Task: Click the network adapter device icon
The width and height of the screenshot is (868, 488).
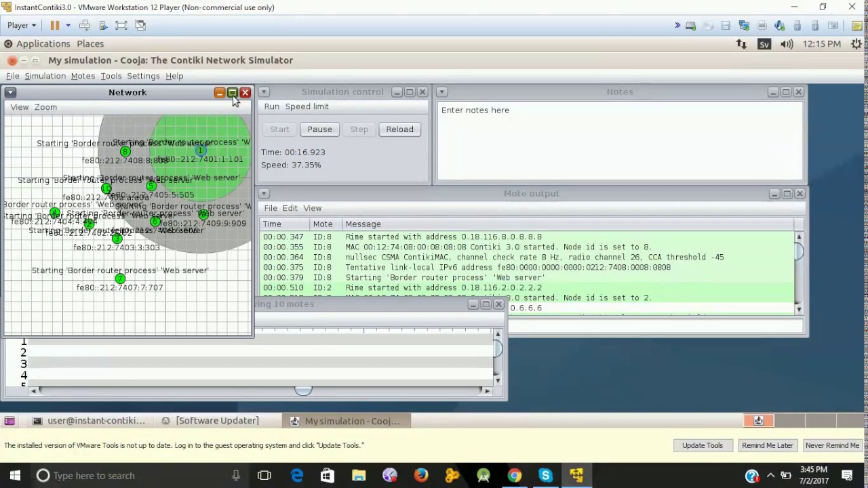Action: 744,25
